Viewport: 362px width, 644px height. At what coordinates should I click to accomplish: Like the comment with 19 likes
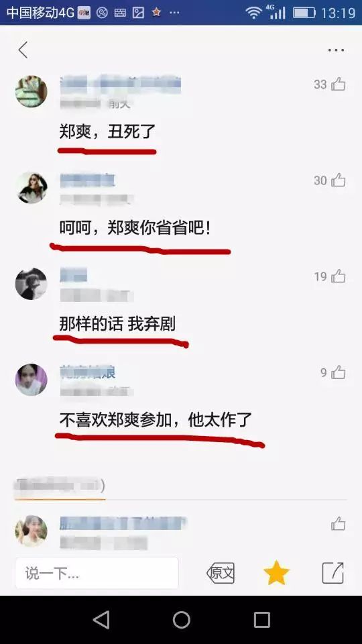coord(338,276)
